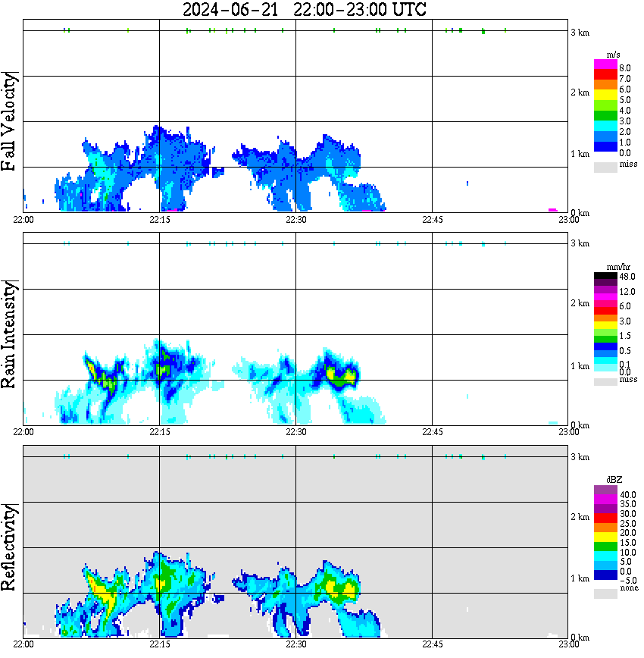The width and height of the screenshot is (644, 658).
Task: Click 22:45 time label under Rain Intensity panel
Action: [x=432, y=432]
